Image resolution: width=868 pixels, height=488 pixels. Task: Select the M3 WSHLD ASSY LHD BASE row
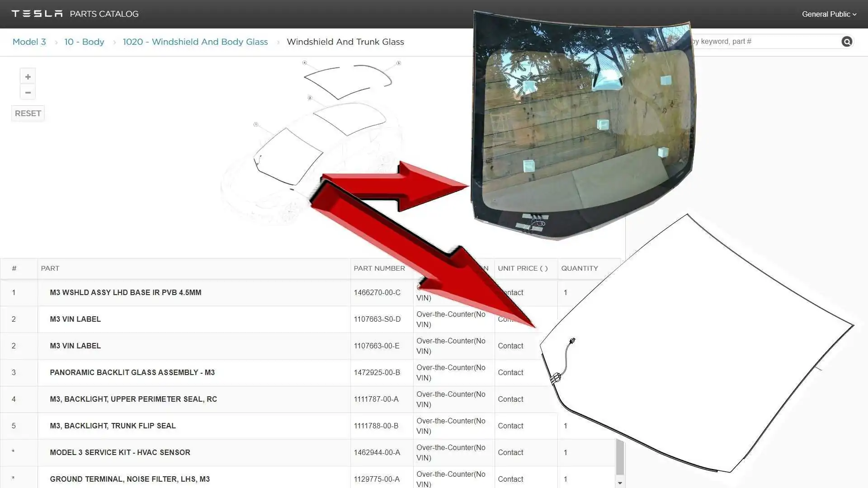(x=126, y=292)
